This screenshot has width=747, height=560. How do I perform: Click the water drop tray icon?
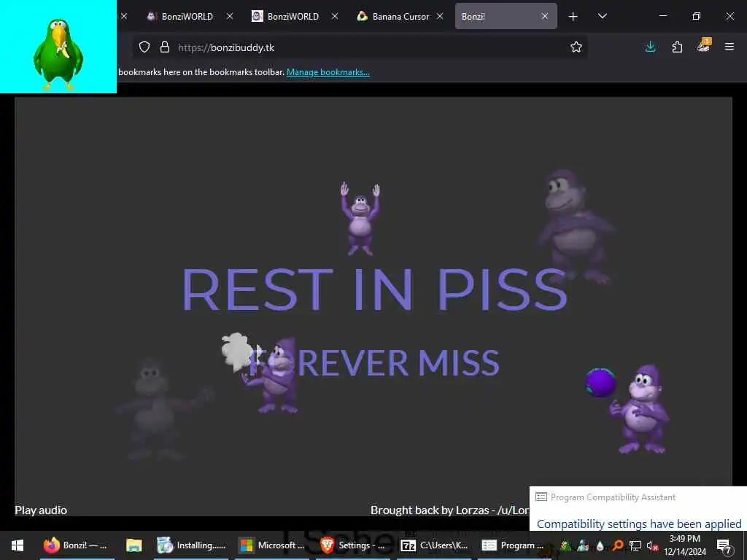(x=600, y=545)
